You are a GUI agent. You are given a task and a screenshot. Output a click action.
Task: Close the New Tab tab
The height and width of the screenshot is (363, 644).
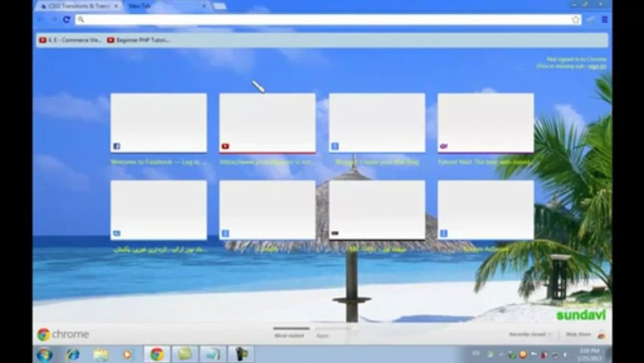coord(204,6)
